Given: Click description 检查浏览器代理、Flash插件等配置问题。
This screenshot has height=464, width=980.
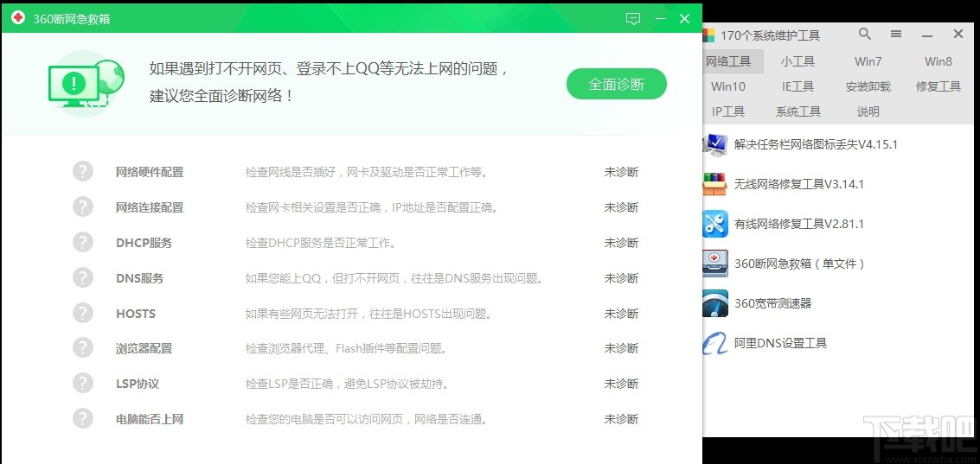Looking at the screenshot, I should pos(346,348).
